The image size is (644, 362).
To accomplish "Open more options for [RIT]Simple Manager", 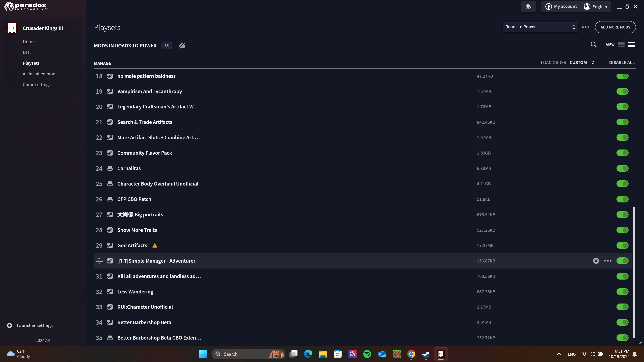I will pyautogui.click(x=608, y=261).
